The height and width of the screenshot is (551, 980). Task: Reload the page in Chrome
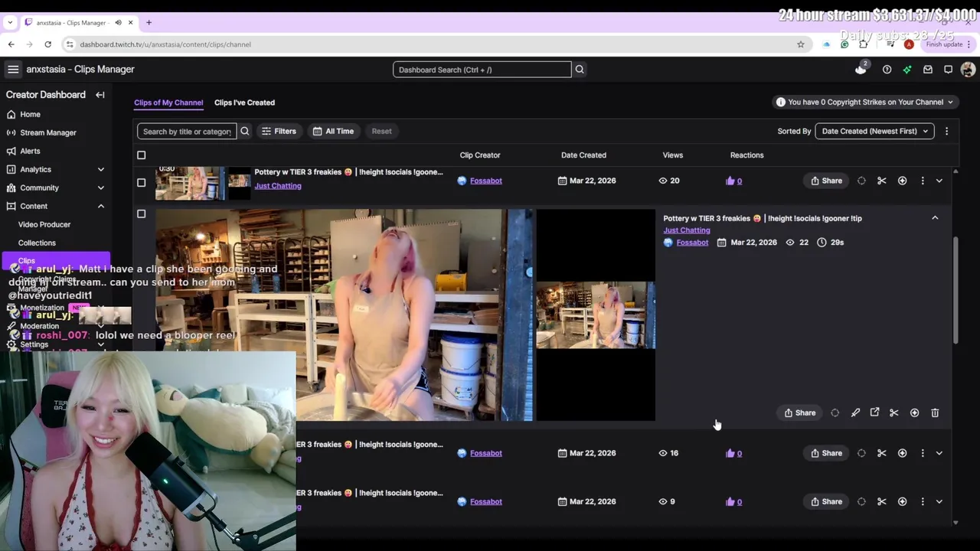point(47,44)
